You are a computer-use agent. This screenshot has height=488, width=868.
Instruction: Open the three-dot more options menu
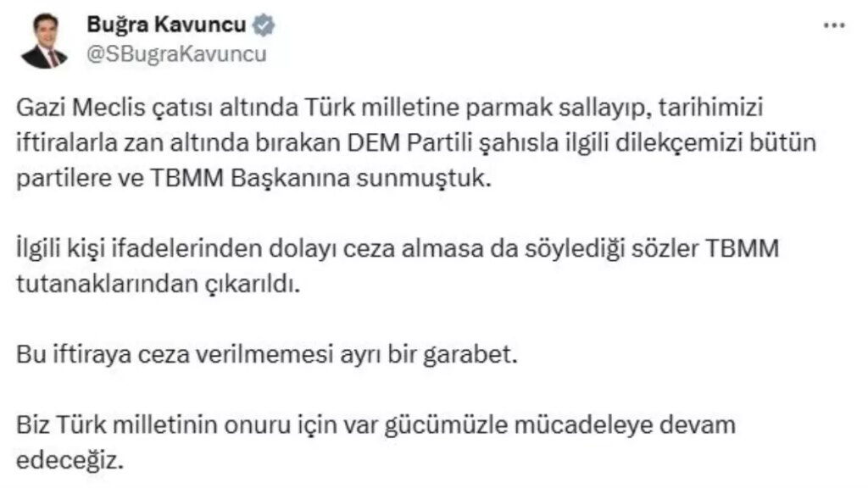coord(835,25)
